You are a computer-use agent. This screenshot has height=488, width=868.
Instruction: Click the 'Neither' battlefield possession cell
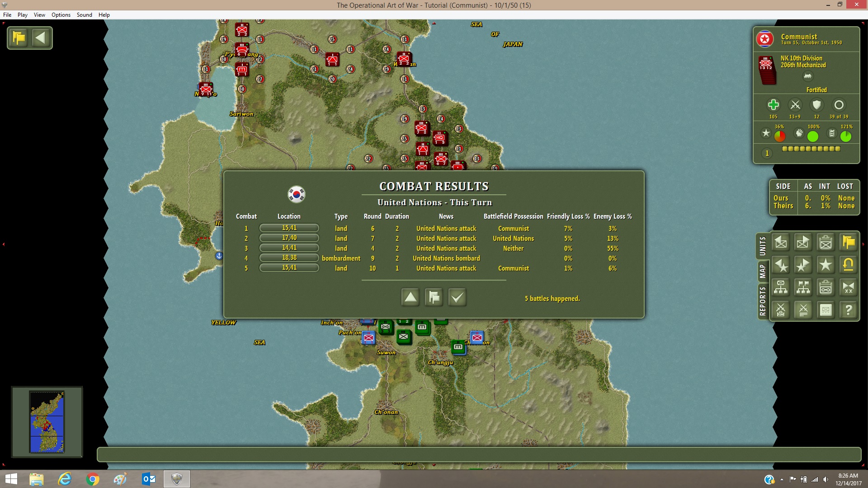point(514,249)
